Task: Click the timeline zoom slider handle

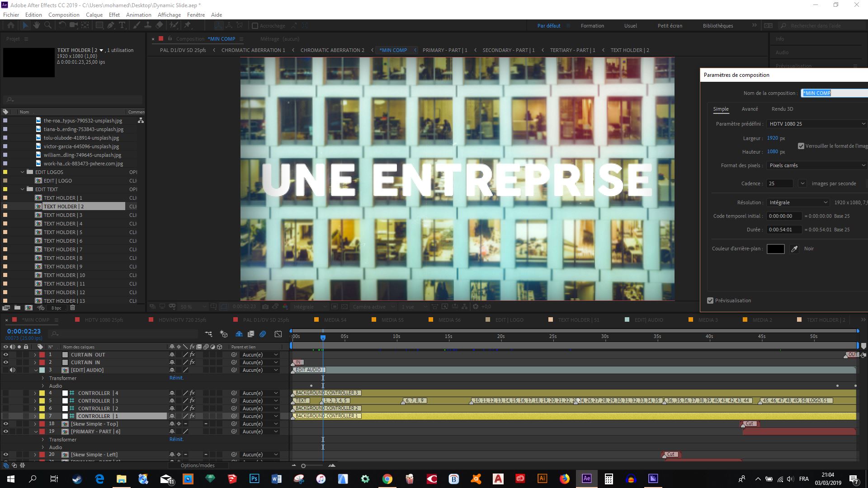Action: [303, 466]
